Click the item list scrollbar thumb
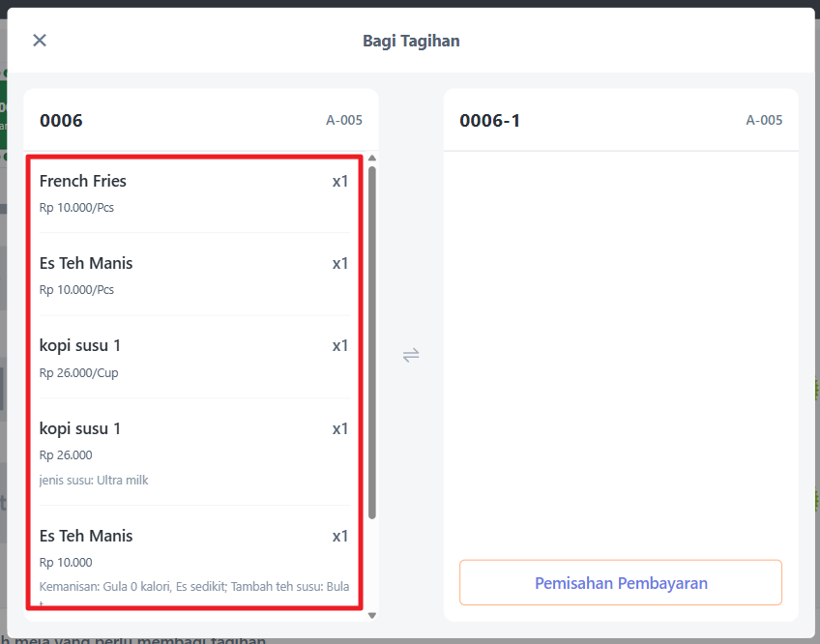820x644 pixels. point(372,338)
